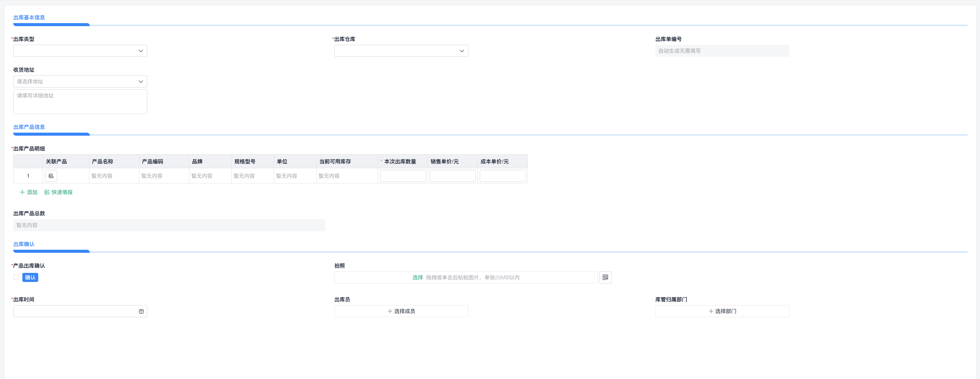Click the 销售单价 input field

coord(453,175)
